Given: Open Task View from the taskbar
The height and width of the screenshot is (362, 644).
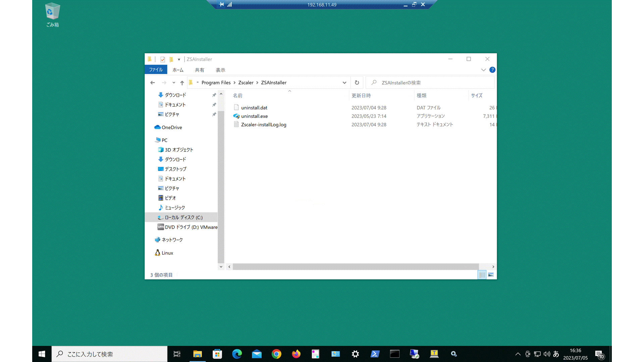Looking at the screenshot, I should click(177, 354).
